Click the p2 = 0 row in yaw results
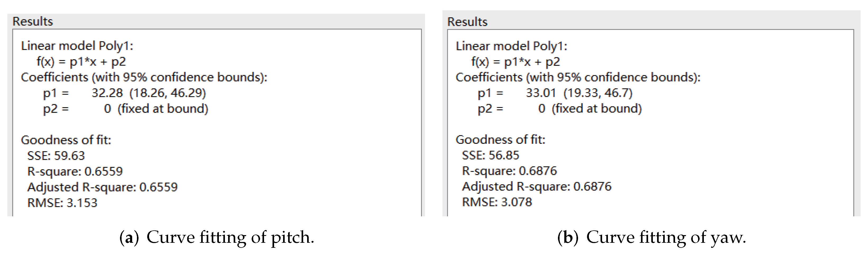Viewport: 868px width, 256px height. [x=560, y=108]
